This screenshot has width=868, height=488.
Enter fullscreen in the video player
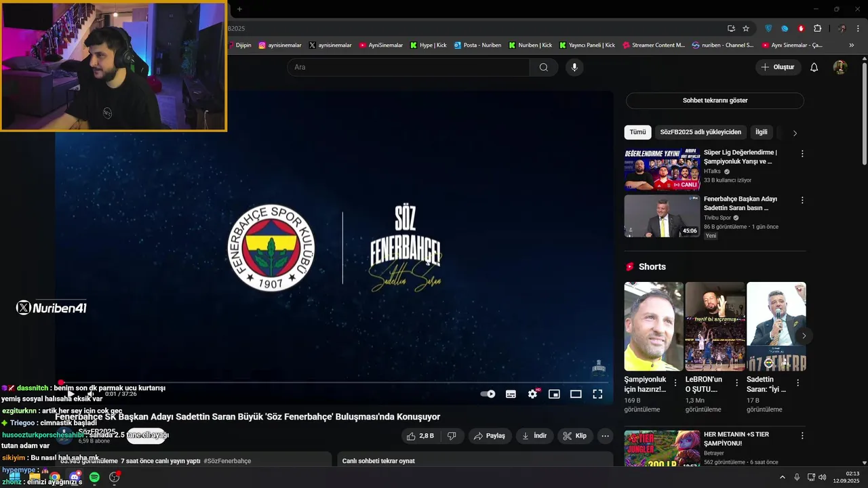click(x=597, y=394)
